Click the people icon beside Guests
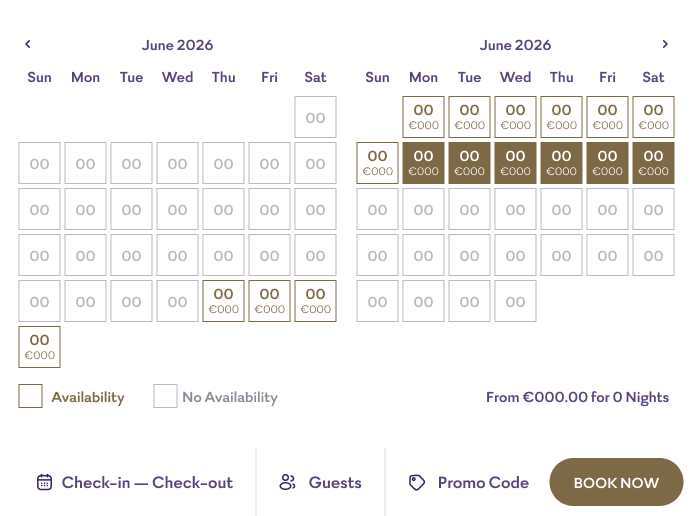 [x=287, y=482]
